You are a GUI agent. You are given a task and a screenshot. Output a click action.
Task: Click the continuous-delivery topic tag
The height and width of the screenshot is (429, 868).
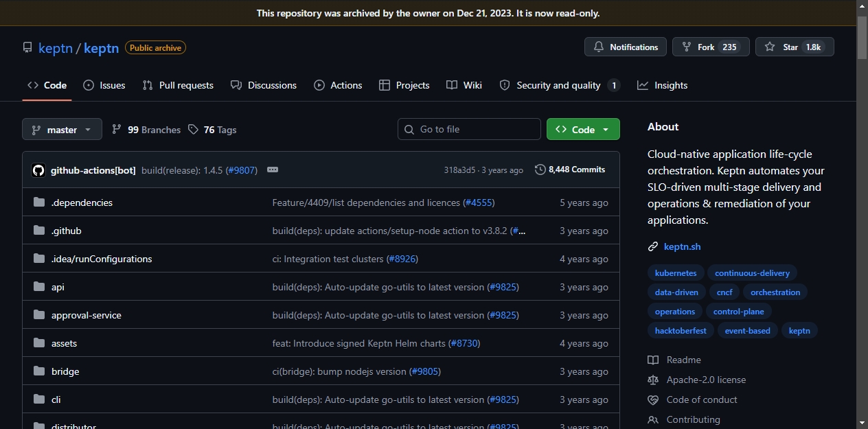point(753,273)
